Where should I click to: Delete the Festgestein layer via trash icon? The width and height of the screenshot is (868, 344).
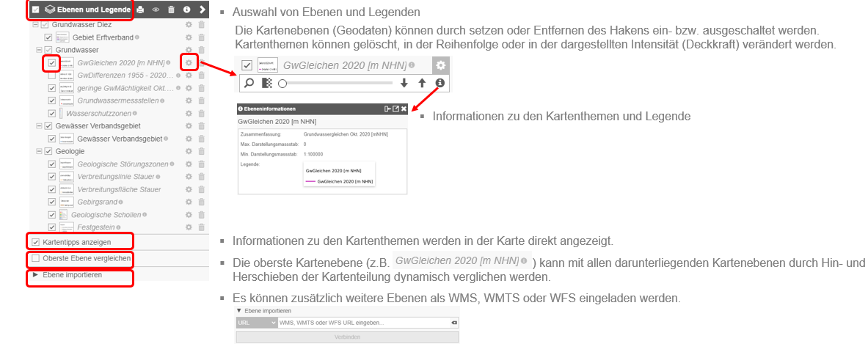click(202, 227)
